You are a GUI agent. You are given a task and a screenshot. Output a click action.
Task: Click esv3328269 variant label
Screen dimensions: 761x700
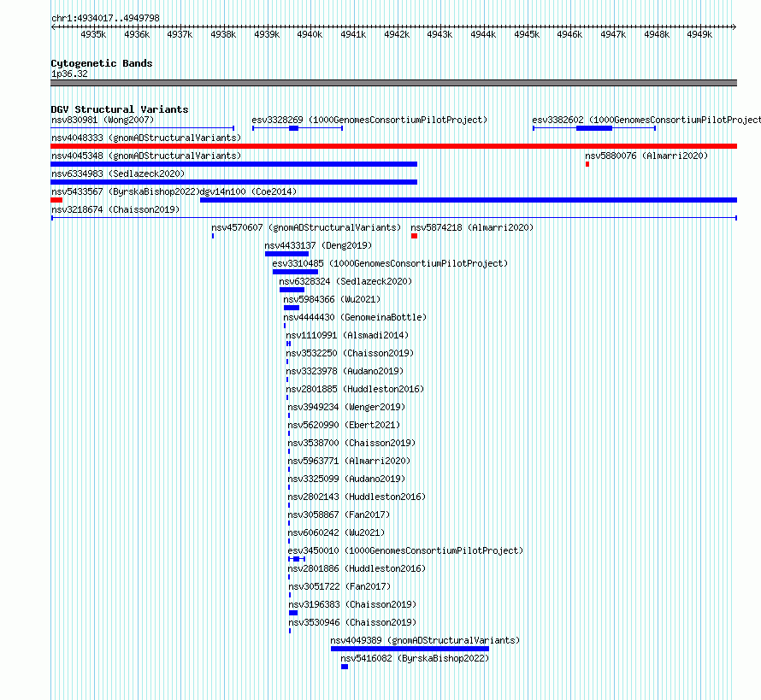[369, 120]
